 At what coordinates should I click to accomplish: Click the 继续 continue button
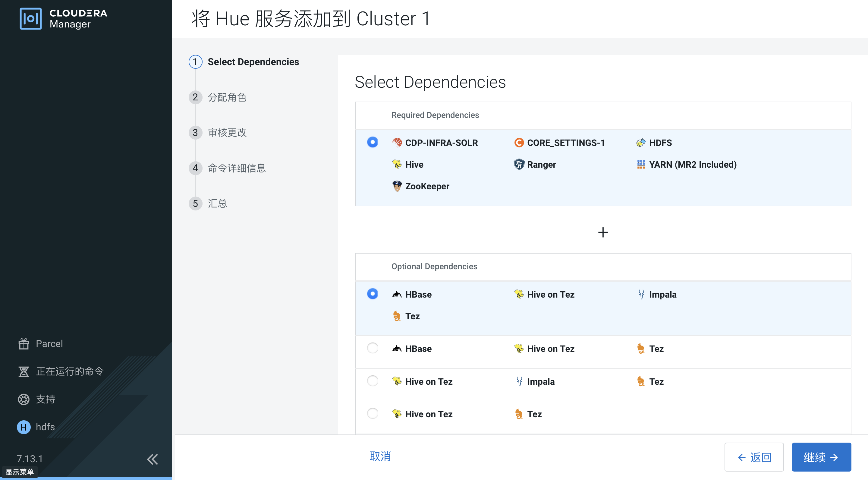coord(821,457)
